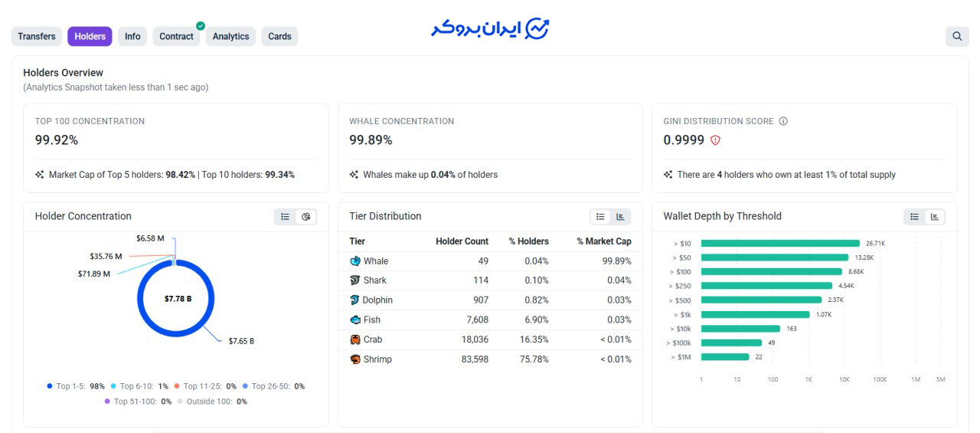The width and height of the screenshot is (980, 433).
Task: Open the Analytics tab
Action: click(x=231, y=37)
